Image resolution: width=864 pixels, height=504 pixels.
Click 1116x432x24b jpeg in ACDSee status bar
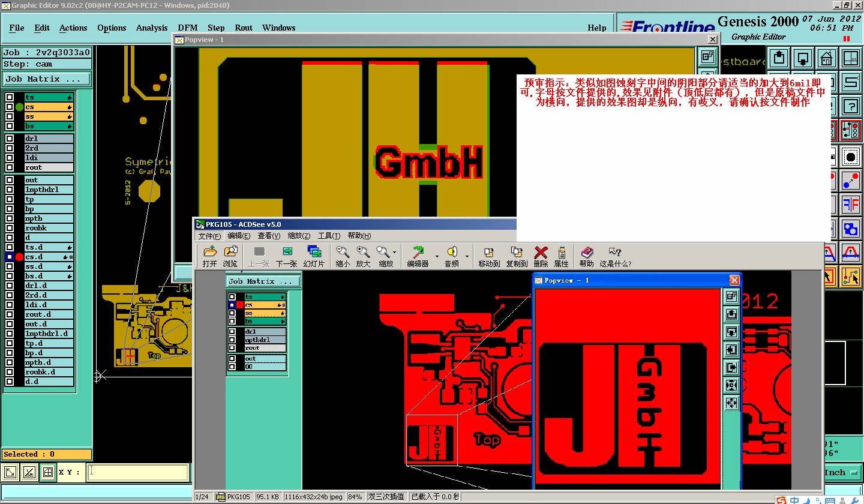tap(314, 497)
